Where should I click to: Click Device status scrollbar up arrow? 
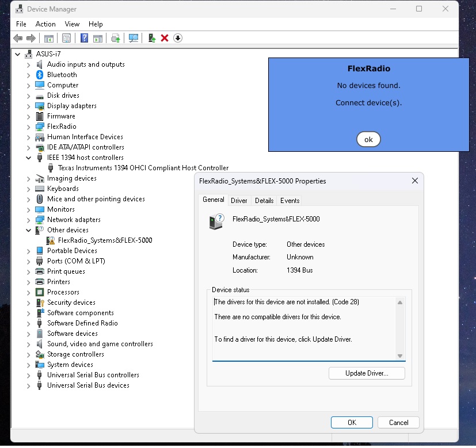pos(400,303)
